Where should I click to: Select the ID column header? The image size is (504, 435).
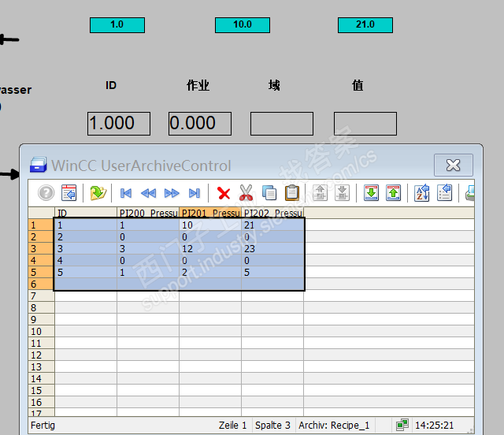tap(86, 213)
